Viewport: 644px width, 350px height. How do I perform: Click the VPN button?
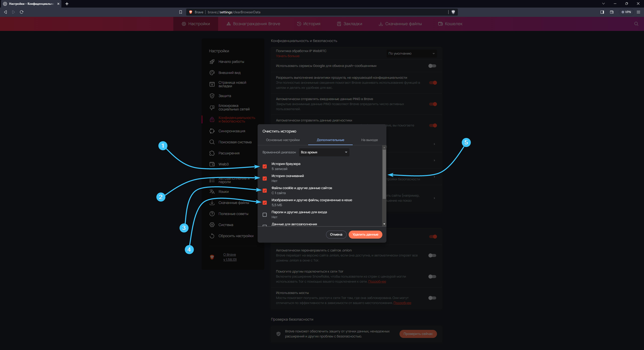[x=626, y=12]
